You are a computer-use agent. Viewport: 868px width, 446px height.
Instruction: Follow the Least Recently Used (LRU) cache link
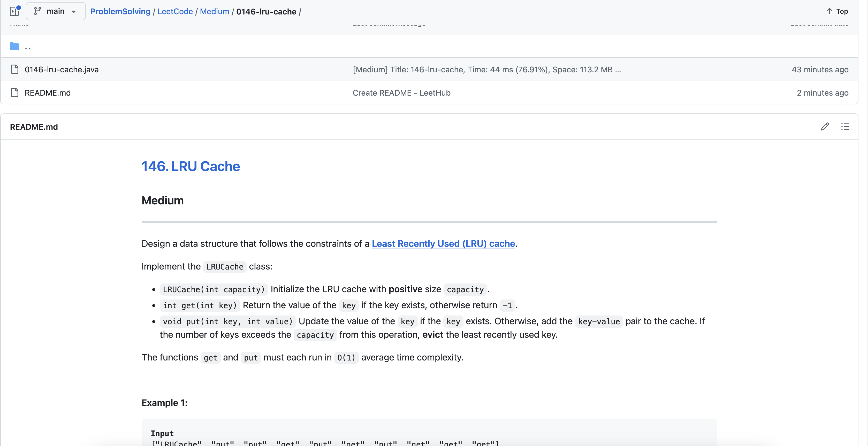[443, 244]
